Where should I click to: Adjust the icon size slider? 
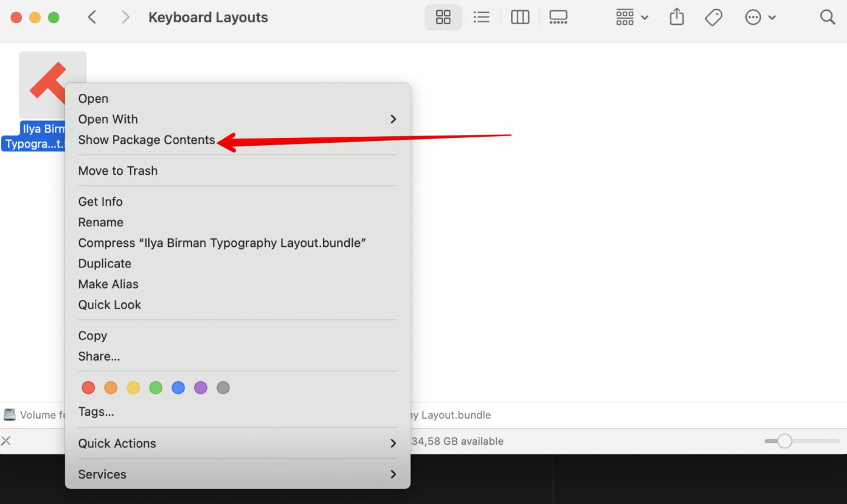coord(784,441)
